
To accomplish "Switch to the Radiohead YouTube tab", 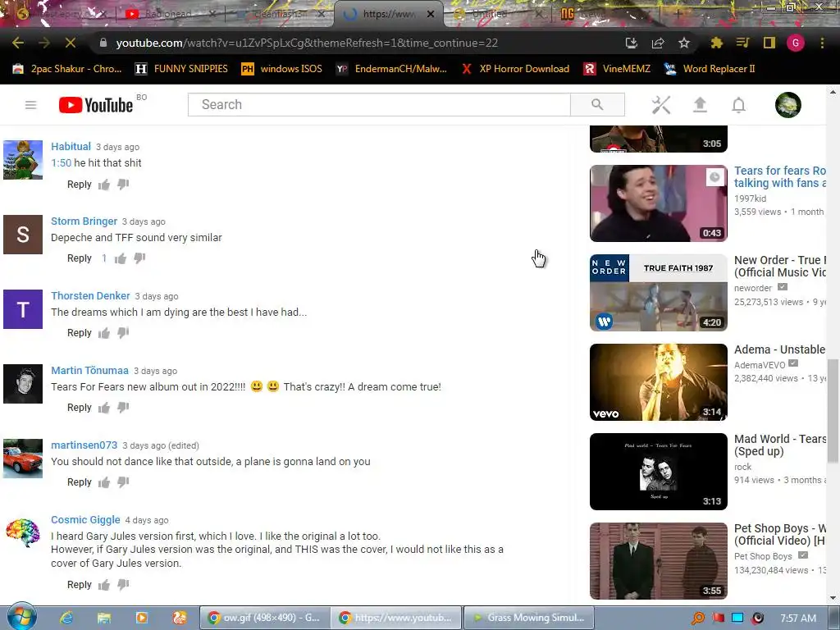I will point(169,14).
